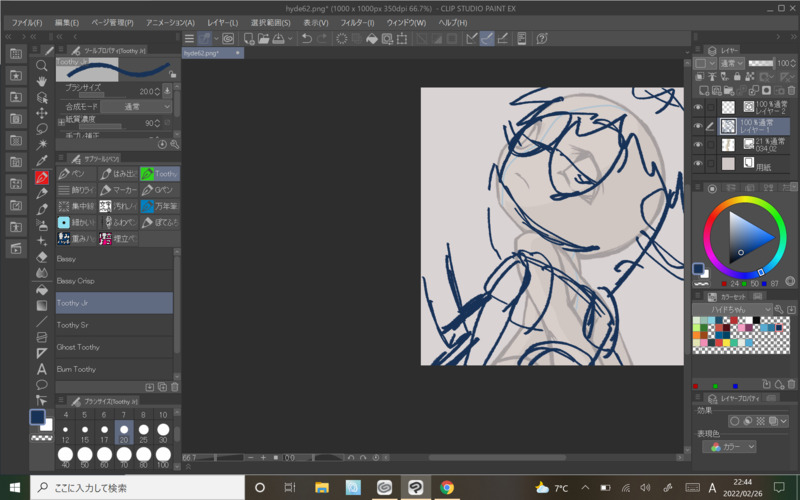The image size is (800, 500).
Task: Open layer blending mode 通常 dropdown
Action: point(732,63)
